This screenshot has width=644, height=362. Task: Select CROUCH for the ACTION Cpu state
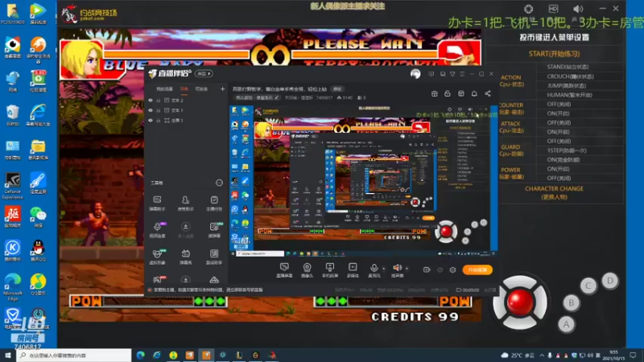coord(570,76)
